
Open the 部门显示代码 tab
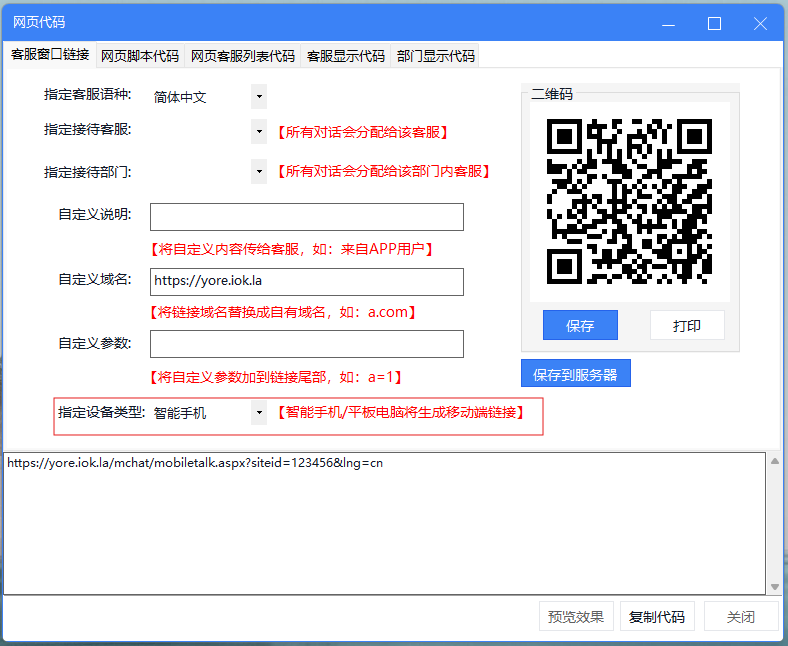point(435,56)
